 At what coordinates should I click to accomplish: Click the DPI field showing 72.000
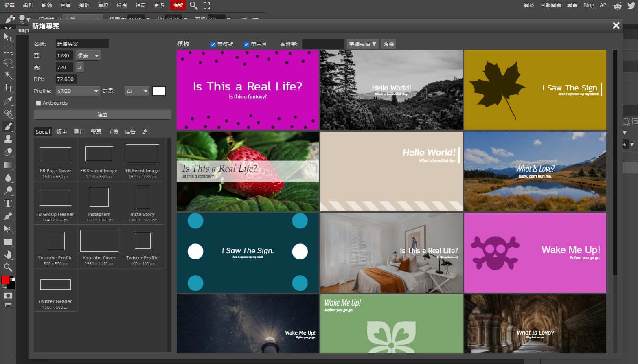pyautogui.click(x=66, y=79)
